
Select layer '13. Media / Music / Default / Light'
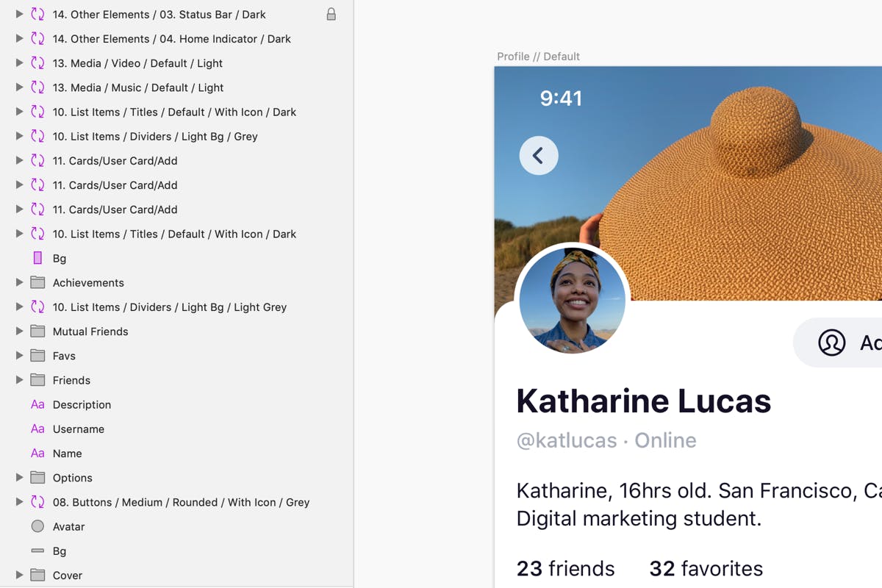[138, 87]
